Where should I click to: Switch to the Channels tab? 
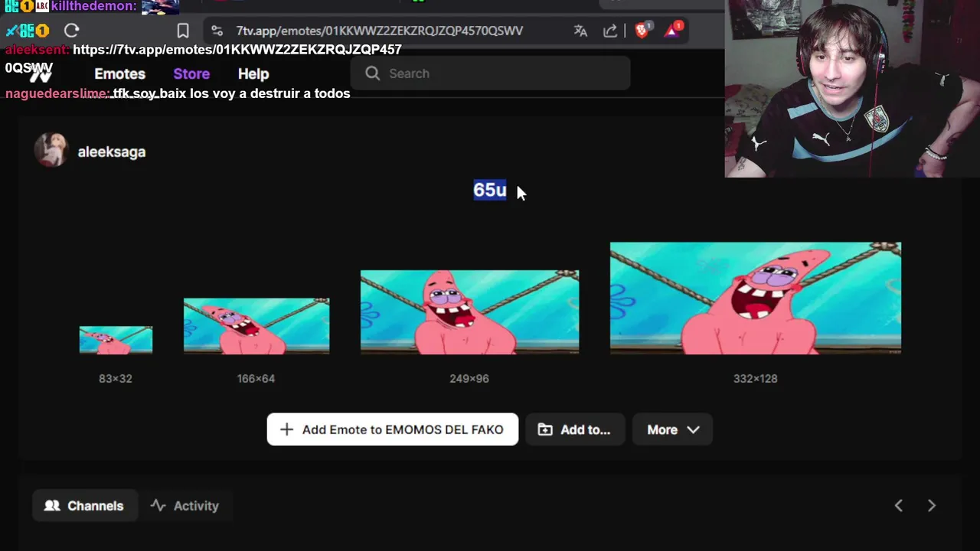tap(84, 506)
